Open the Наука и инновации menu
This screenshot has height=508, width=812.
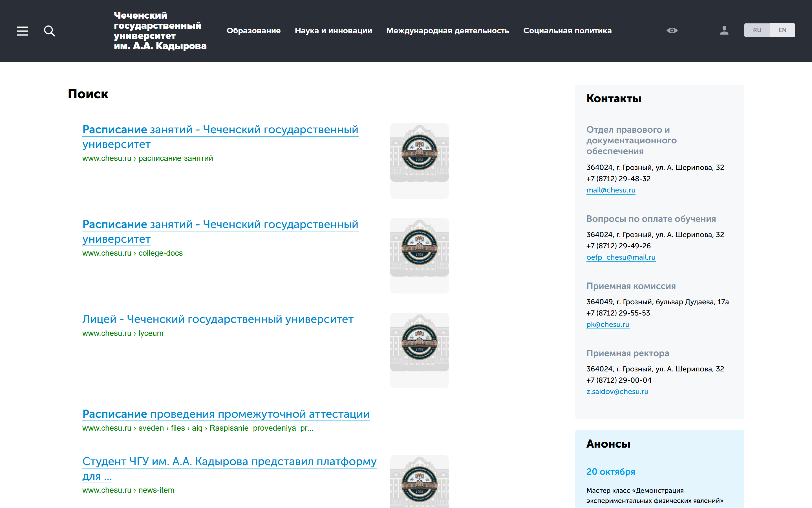(x=333, y=30)
